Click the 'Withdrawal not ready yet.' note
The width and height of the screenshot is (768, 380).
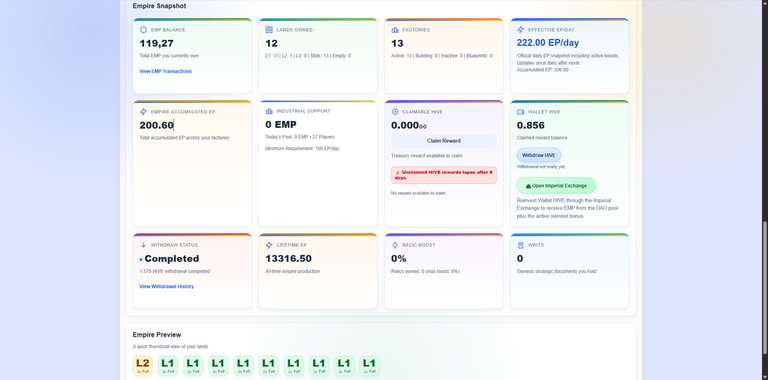pyautogui.click(x=541, y=166)
